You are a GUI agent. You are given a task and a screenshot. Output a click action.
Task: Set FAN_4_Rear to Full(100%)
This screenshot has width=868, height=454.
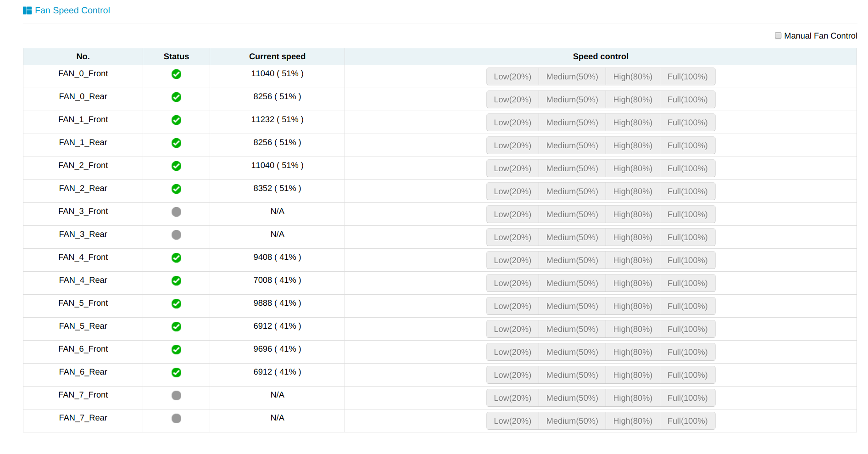click(687, 283)
